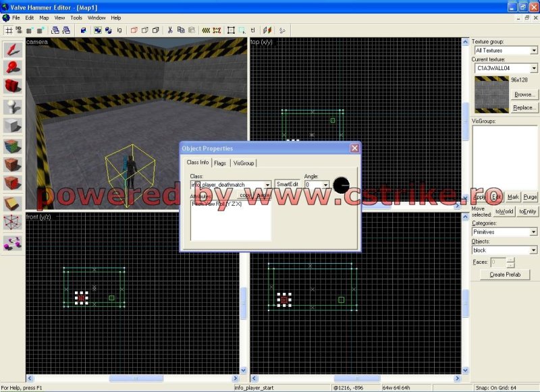Toggle the grid display toolbar button

pos(9,30)
